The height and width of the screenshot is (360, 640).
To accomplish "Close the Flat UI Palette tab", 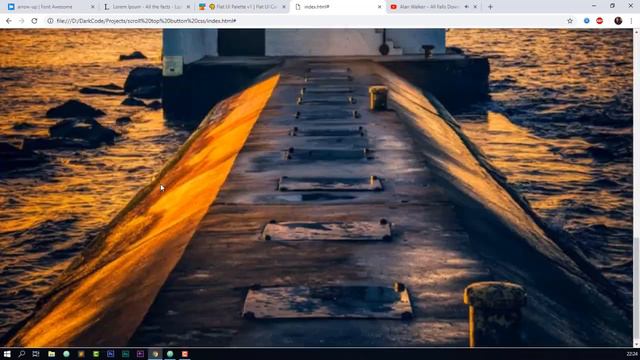I will [x=284, y=7].
